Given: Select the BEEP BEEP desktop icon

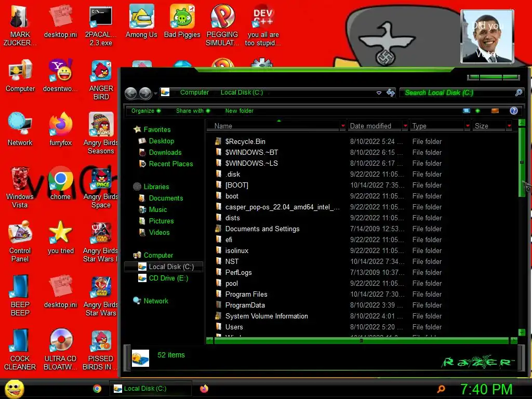Looking at the screenshot, I should pyautogui.click(x=20, y=295).
